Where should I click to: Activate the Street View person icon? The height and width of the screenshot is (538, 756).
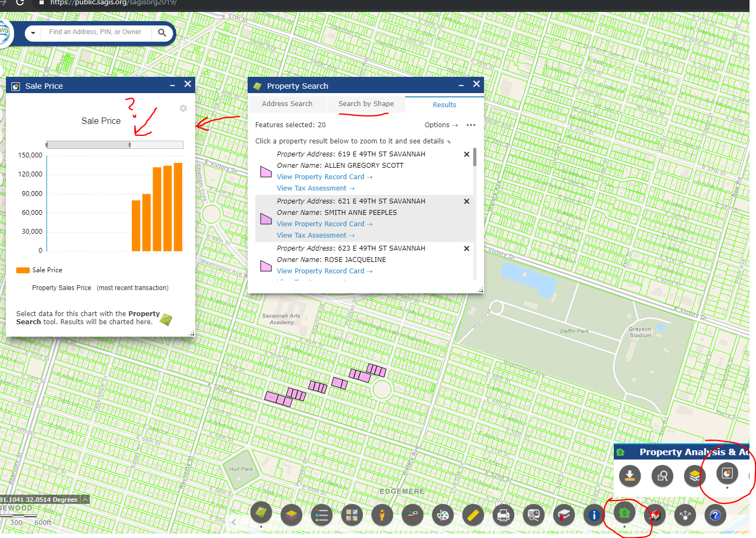[382, 515]
